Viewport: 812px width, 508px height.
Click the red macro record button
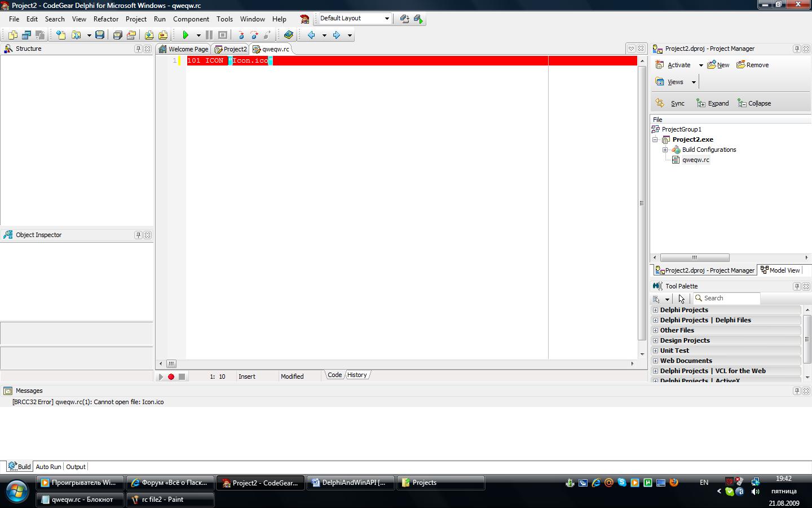[171, 376]
